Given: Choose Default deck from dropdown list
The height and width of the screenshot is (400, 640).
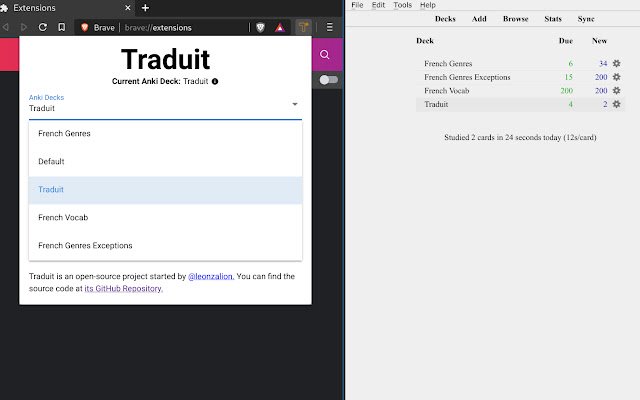Looking at the screenshot, I should pyautogui.click(x=165, y=162).
